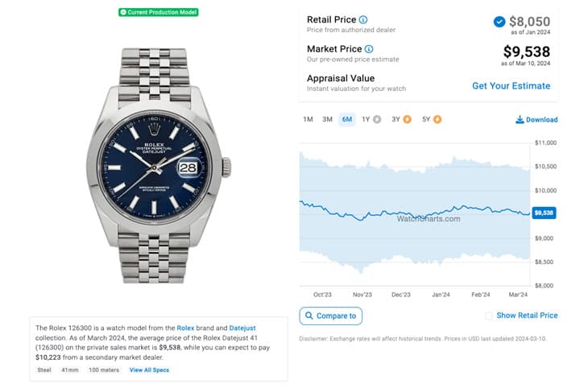Click the Current Production Model badge
This screenshot has width=588, height=388.
159,12
